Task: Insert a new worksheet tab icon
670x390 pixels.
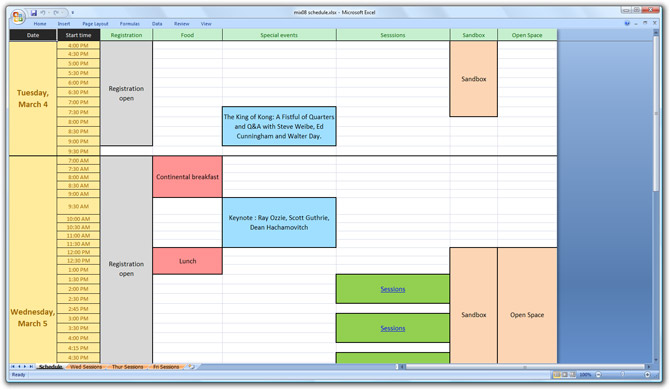Action: click(191, 367)
